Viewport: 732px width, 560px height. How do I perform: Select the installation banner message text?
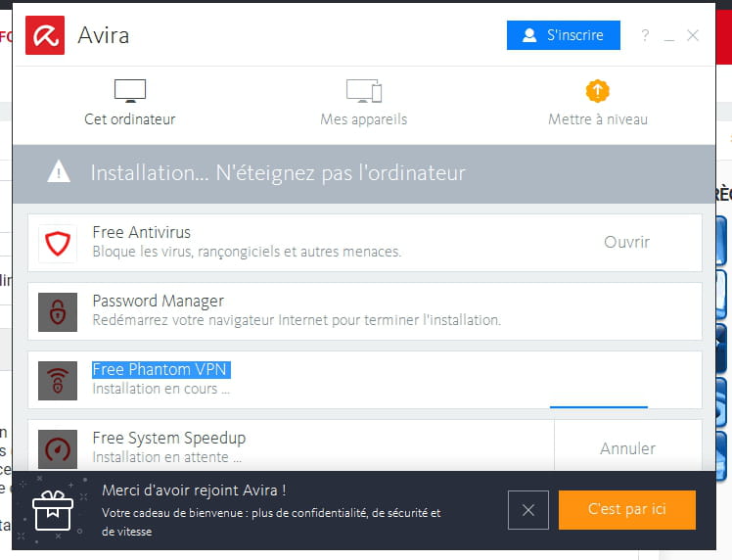[x=278, y=173]
